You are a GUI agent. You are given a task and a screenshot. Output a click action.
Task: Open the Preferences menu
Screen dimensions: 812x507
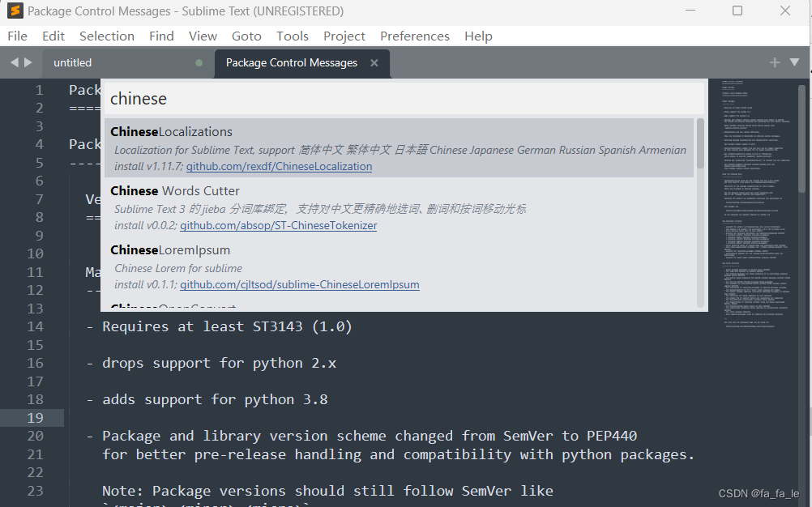tap(415, 36)
